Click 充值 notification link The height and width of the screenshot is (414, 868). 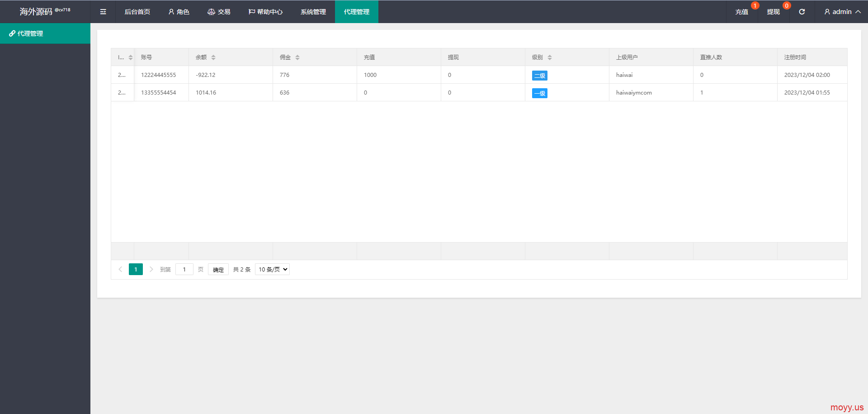741,12
